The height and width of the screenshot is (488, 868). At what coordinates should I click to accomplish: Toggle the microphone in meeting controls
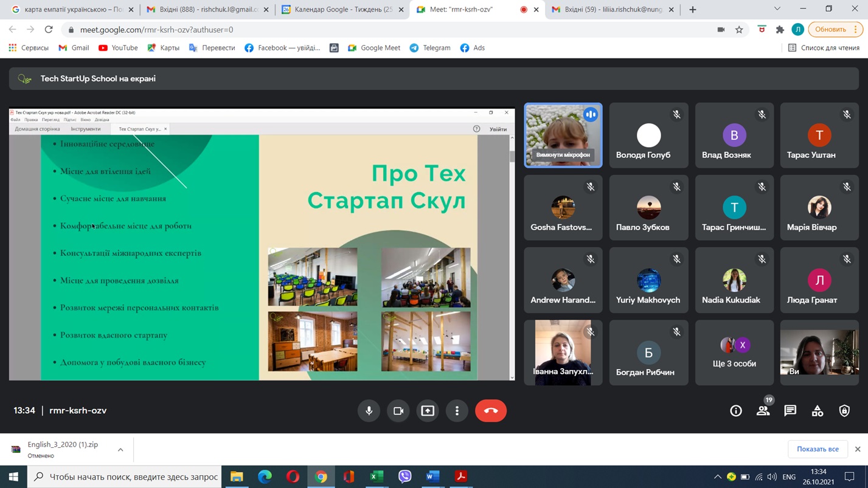click(x=369, y=411)
